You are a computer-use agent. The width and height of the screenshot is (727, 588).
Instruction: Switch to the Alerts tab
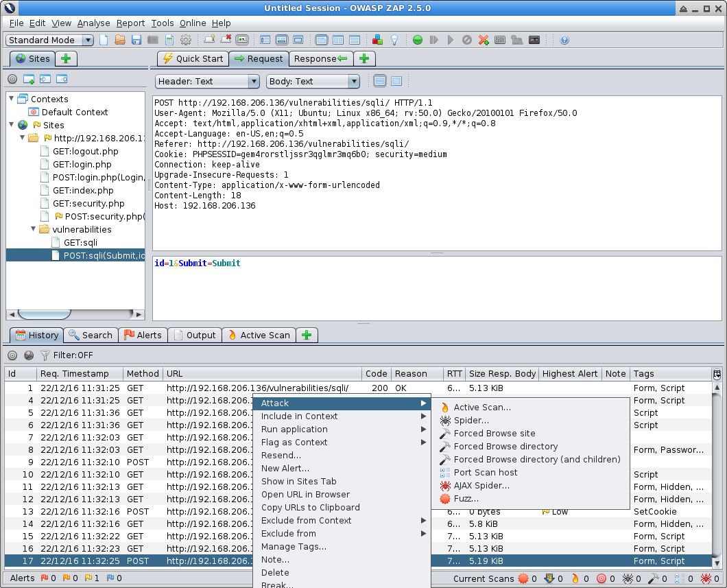[x=143, y=335]
